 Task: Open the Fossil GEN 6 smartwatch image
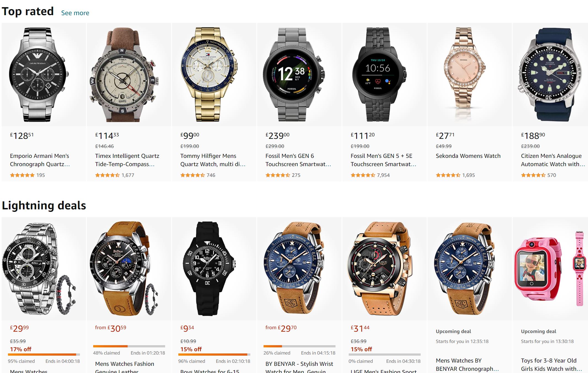point(294,74)
